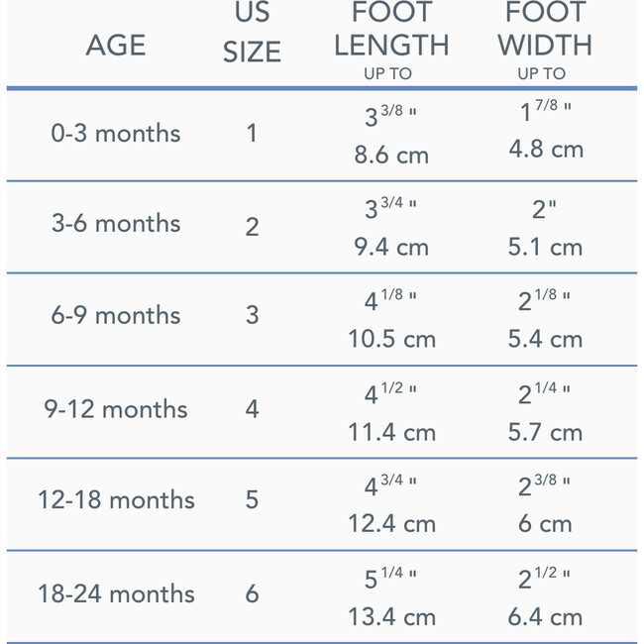Select the 18-24 months row label
This screenshot has height=644, width=644.
tap(116, 593)
